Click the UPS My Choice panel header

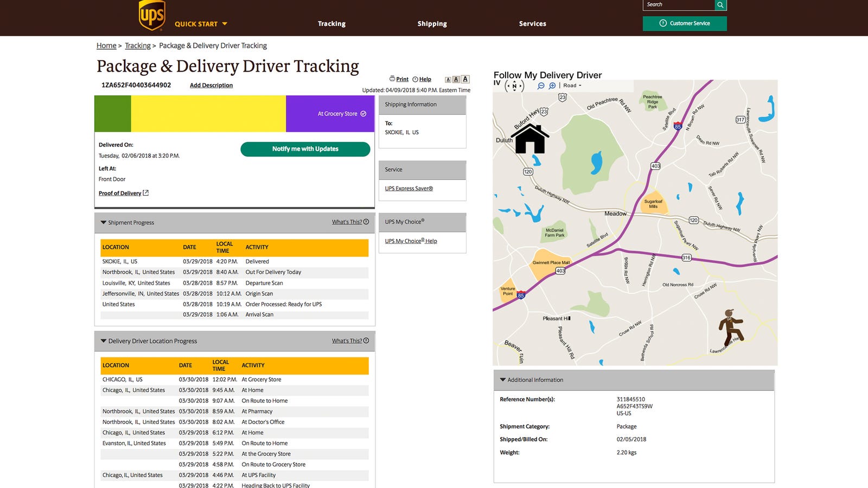click(422, 222)
